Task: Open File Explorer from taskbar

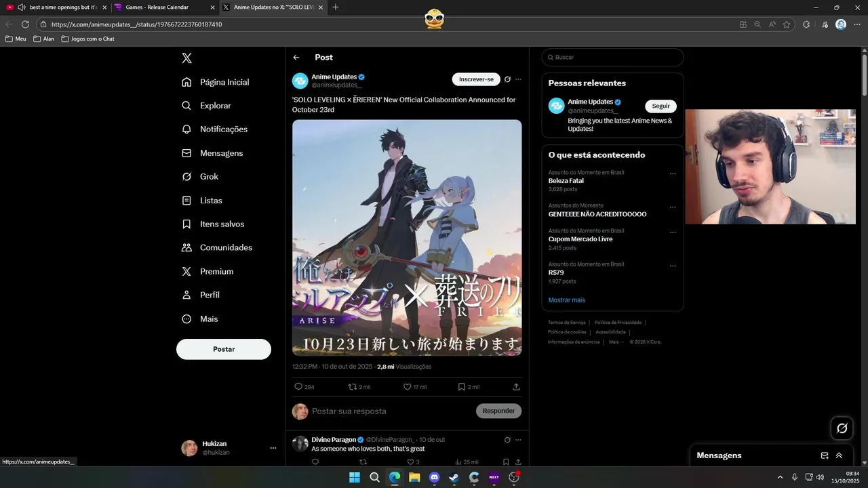Action: point(414,477)
